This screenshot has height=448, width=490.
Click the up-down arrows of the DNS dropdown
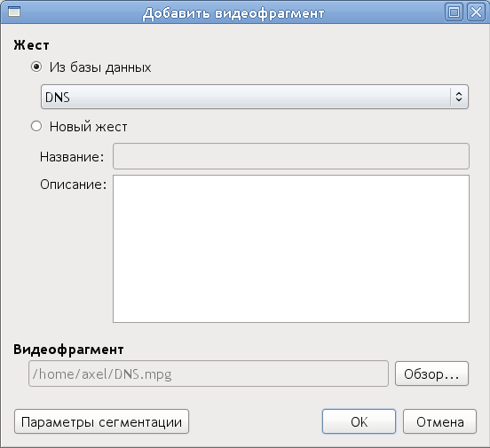(x=459, y=97)
